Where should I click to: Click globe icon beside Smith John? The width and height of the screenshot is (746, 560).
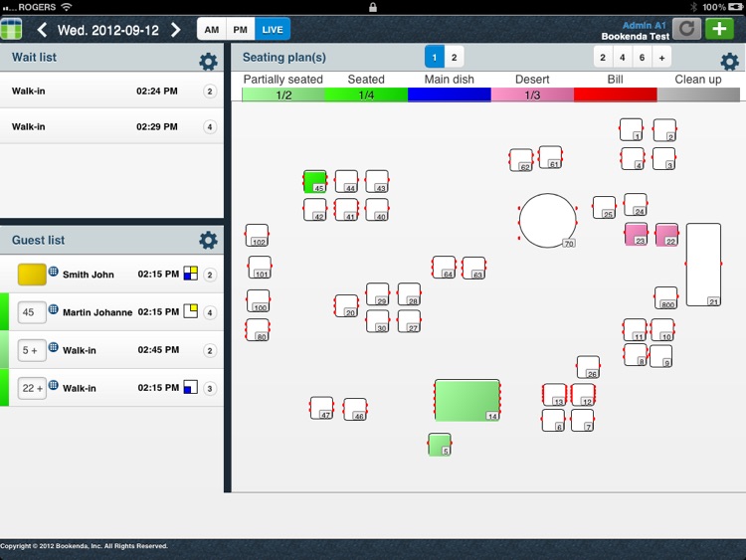pos(54,272)
